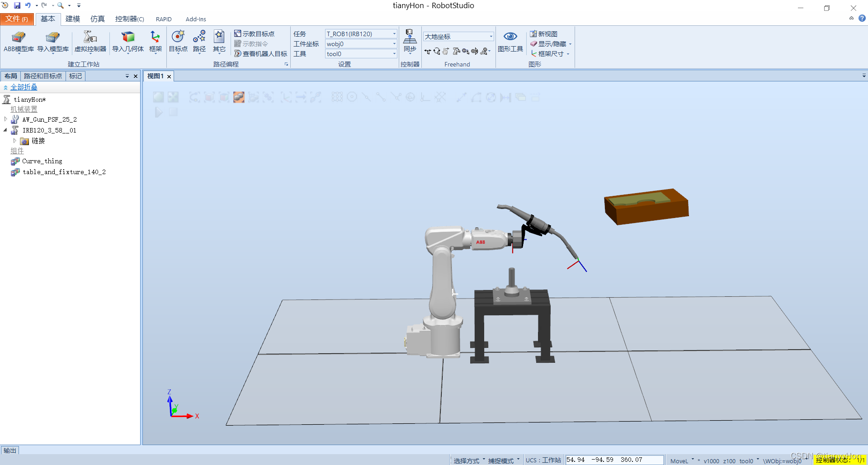868x465 pixels.
Task: Select the Freehand jog reorient tool
Action: pos(475,51)
